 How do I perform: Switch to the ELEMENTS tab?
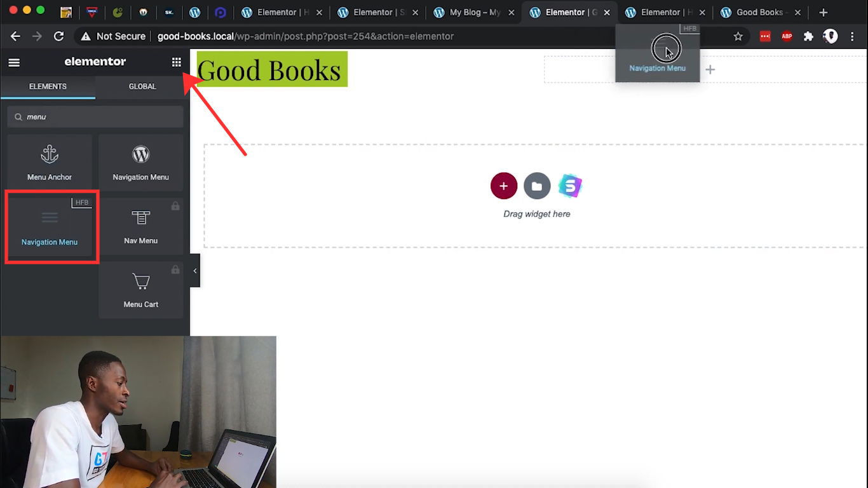[x=48, y=86]
